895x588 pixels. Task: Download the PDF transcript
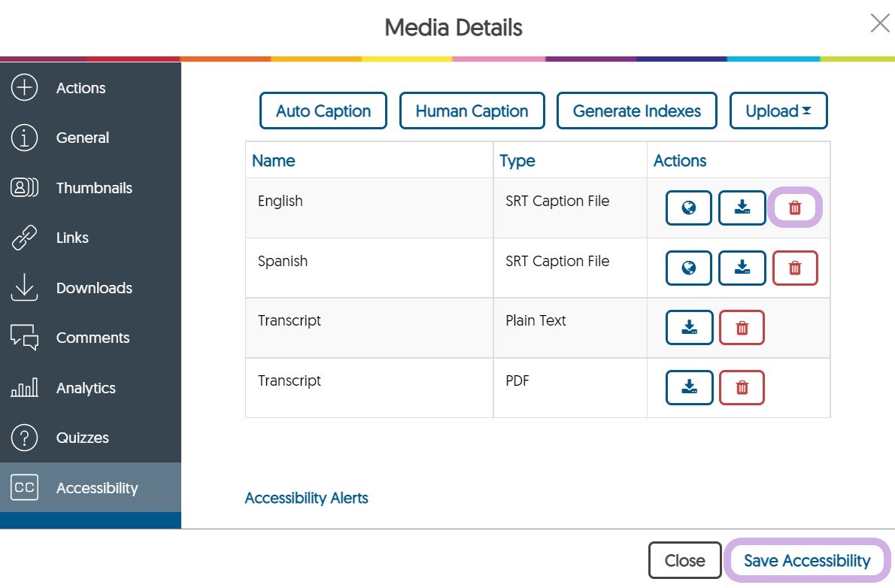tap(689, 388)
